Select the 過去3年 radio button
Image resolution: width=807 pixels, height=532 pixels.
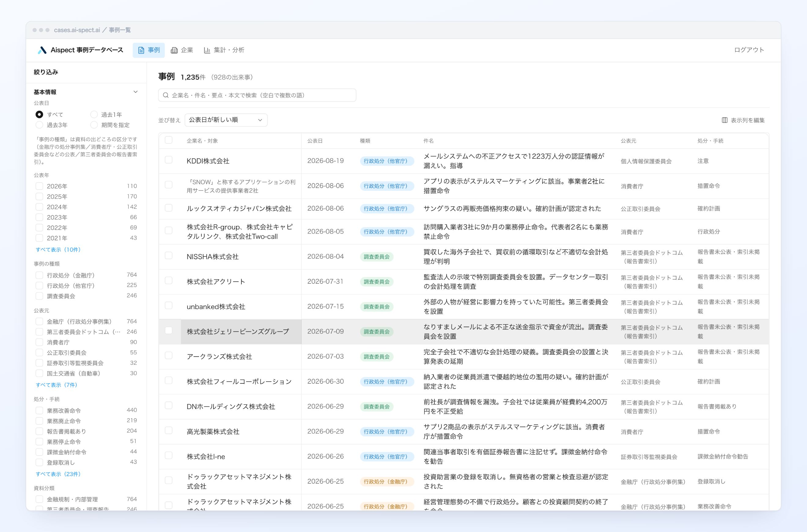click(x=39, y=125)
